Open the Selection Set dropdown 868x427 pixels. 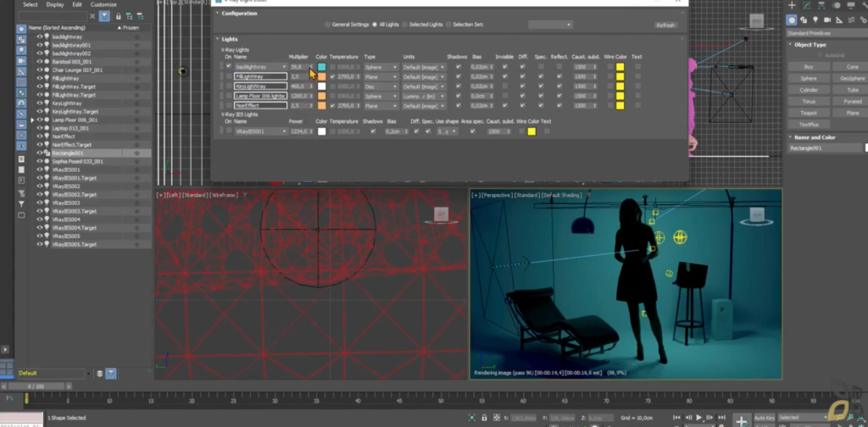(x=549, y=25)
